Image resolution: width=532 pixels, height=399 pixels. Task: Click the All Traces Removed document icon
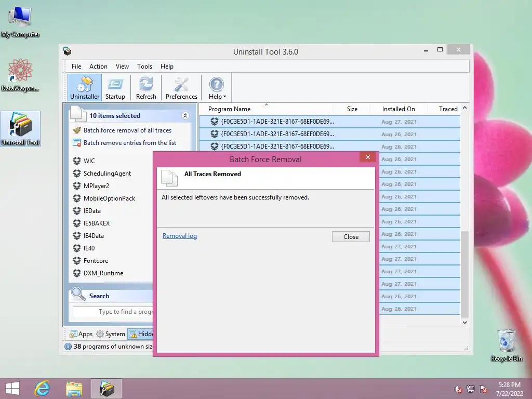coord(169,178)
